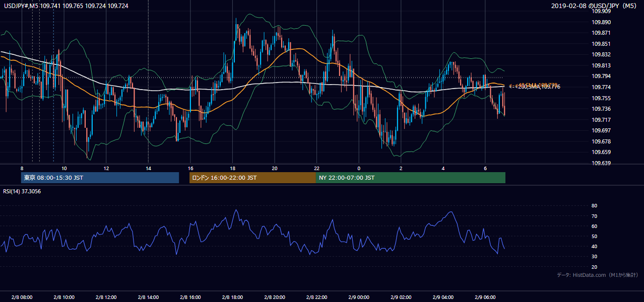The width and height of the screenshot is (644, 302).
Task: Click the chart title 2019-02-08 のUSD/JPY (M5)
Action: (x=595, y=6)
